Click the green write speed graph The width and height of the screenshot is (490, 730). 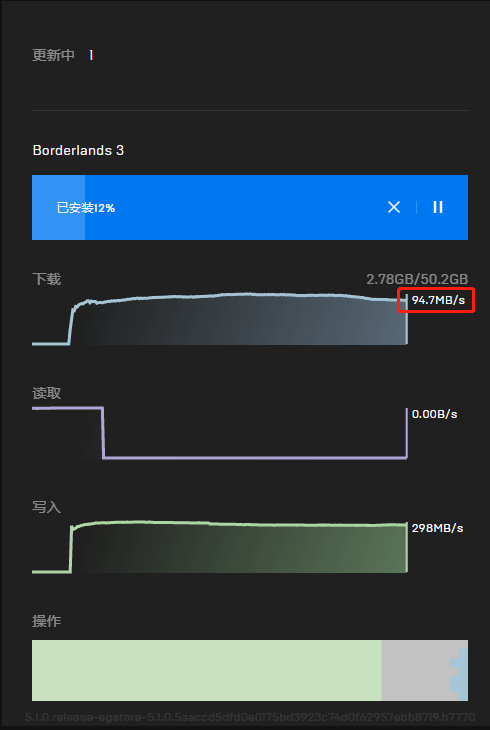(220, 547)
